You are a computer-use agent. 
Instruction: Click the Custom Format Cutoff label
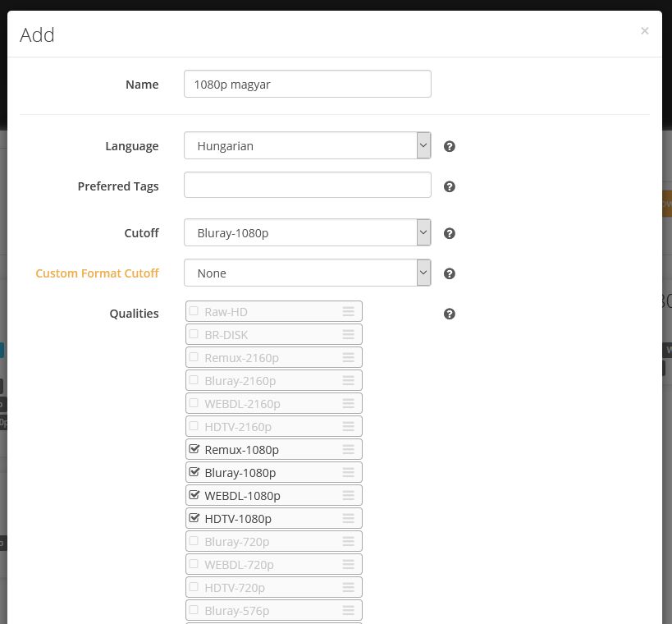click(98, 273)
